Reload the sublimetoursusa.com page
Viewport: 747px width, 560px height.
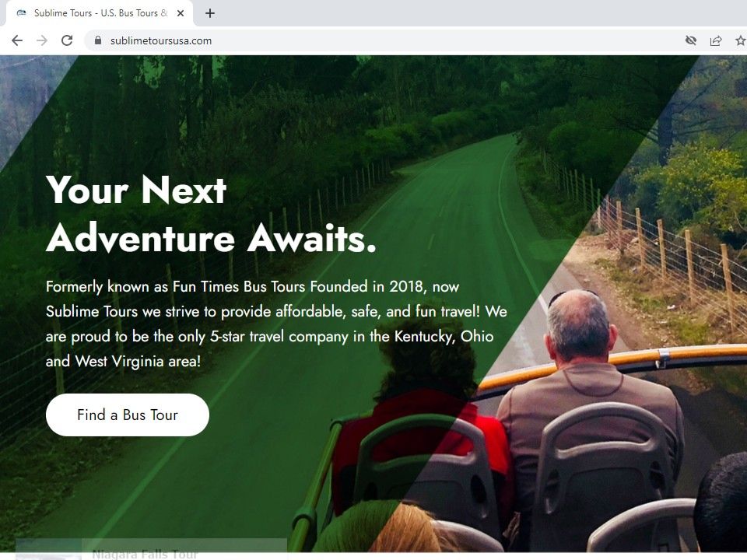67,40
